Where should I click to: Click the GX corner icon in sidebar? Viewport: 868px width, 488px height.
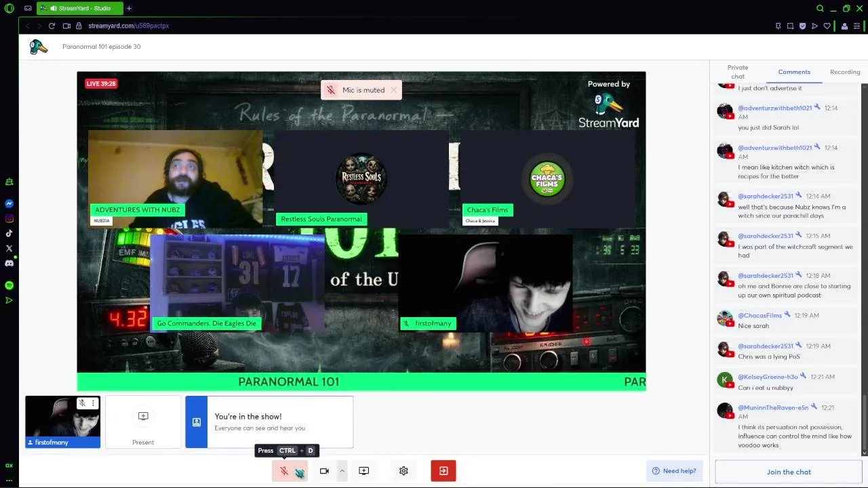[x=9, y=466]
